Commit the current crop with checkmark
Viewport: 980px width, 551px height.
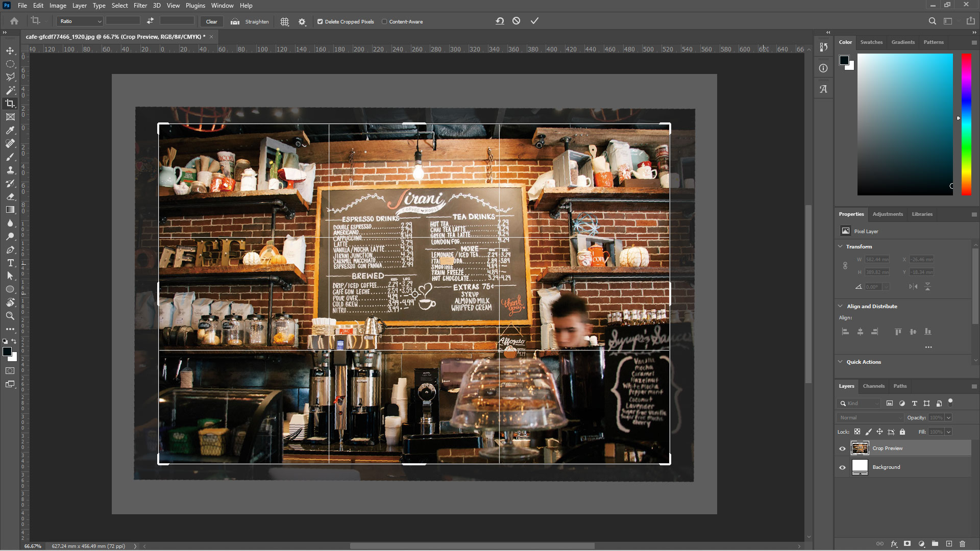(x=534, y=21)
